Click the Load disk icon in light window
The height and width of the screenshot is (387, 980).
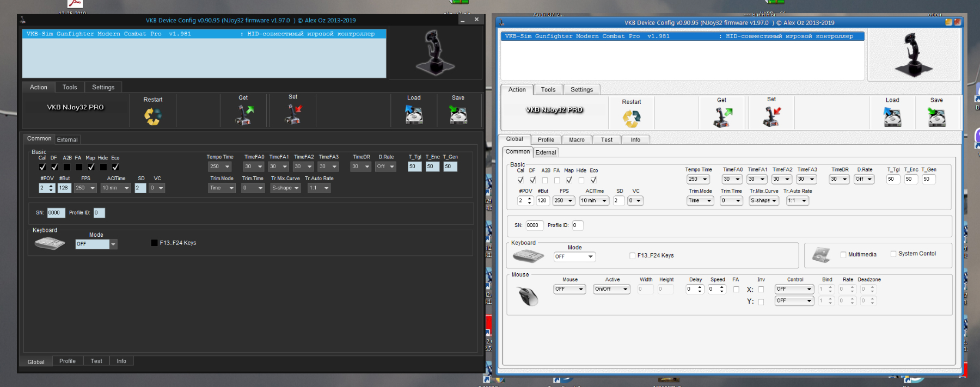892,116
